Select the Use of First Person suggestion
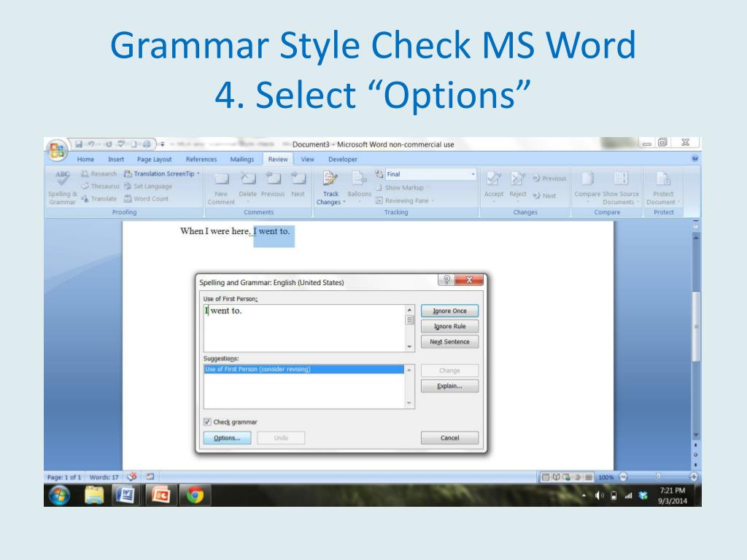The height and width of the screenshot is (560, 747). coord(304,369)
